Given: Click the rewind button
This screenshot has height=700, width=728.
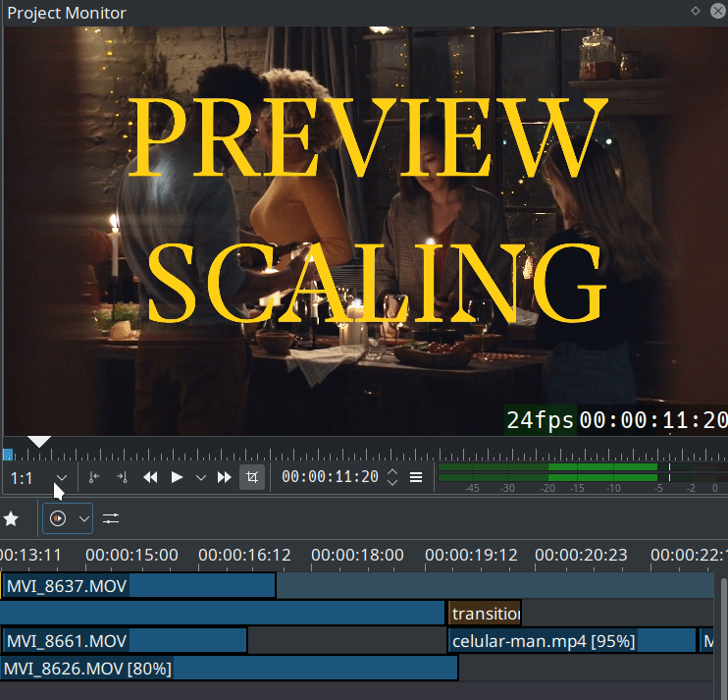Looking at the screenshot, I should coord(150,477).
